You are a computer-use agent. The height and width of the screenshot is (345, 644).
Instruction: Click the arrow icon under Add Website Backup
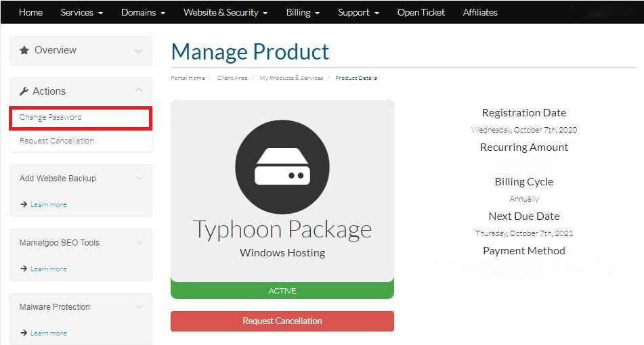pyautogui.click(x=24, y=204)
